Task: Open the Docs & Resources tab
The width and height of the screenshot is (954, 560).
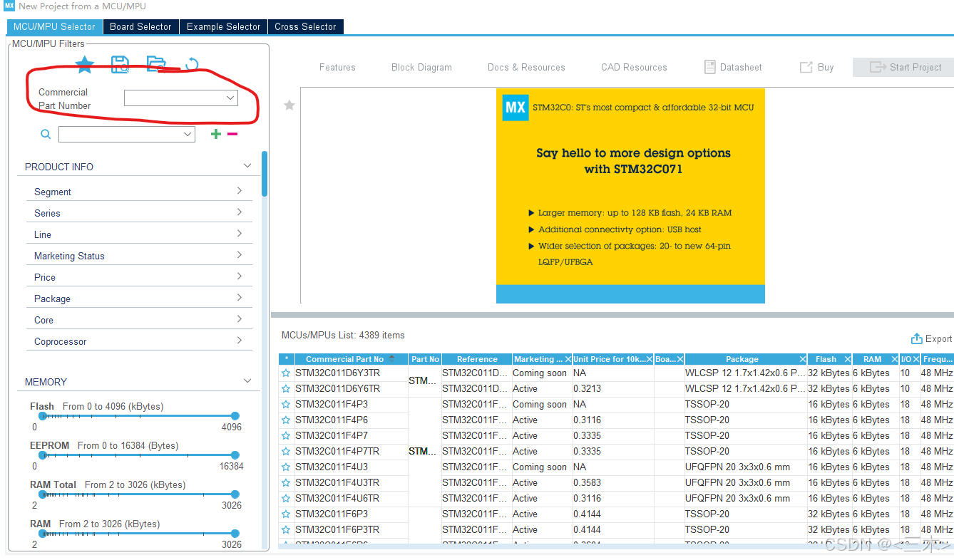Action: click(x=526, y=67)
